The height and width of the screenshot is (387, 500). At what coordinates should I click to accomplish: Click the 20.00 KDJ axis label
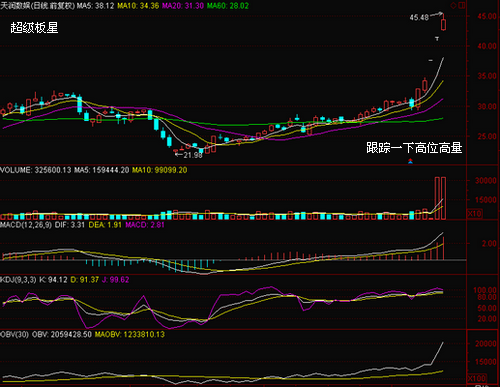487,319
